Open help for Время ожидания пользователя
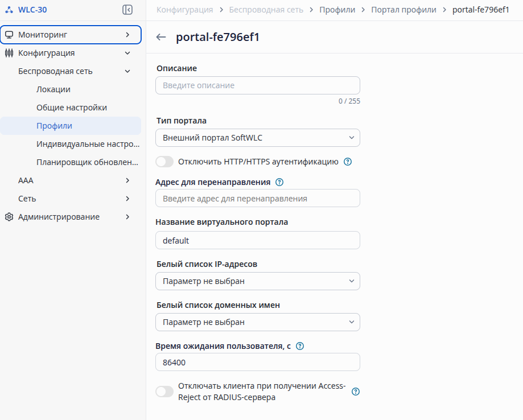 pyautogui.click(x=300, y=346)
